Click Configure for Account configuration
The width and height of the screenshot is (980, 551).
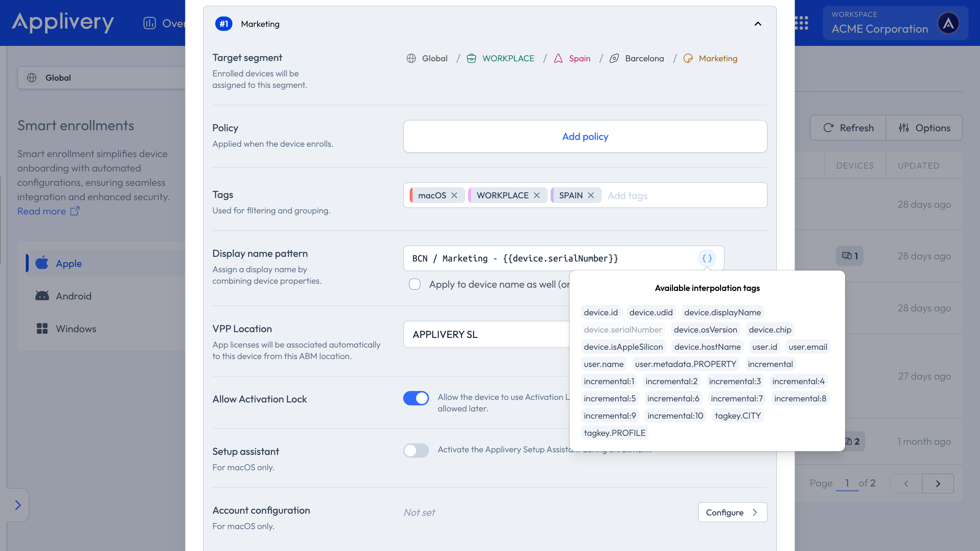(x=732, y=512)
